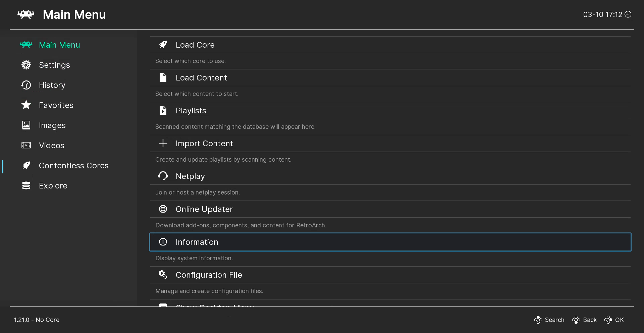This screenshot has height=333, width=644.
Task: Click the rocket icon beside Load Core
Action: click(x=163, y=45)
